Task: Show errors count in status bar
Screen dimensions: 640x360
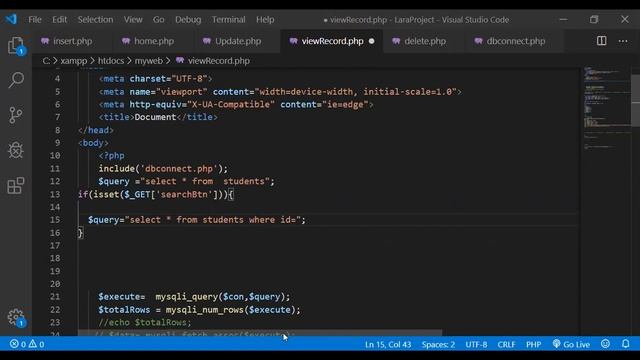Action: (18, 344)
